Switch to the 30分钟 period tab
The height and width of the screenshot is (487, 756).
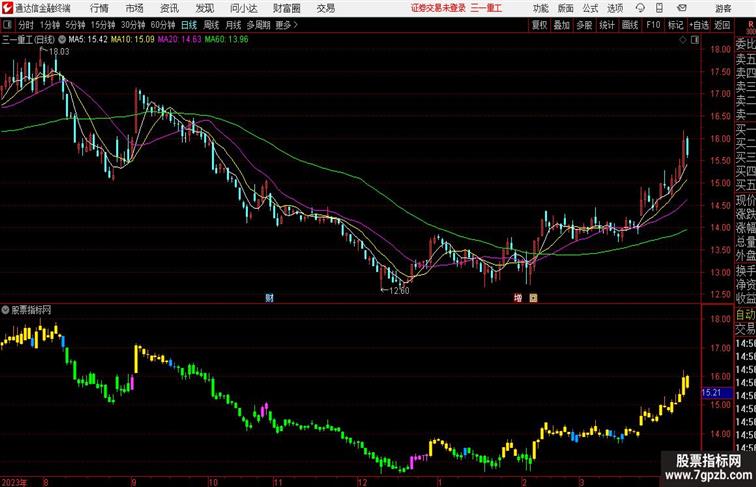pos(133,25)
